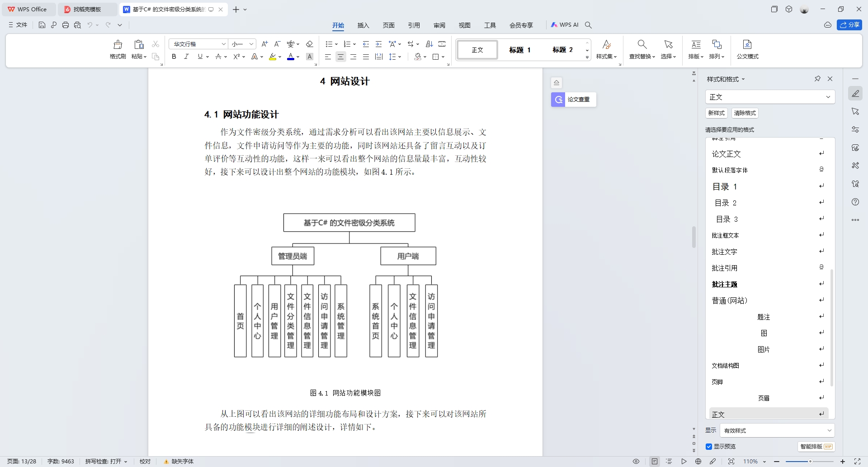Decrease paragraph indent

tap(366, 44)
